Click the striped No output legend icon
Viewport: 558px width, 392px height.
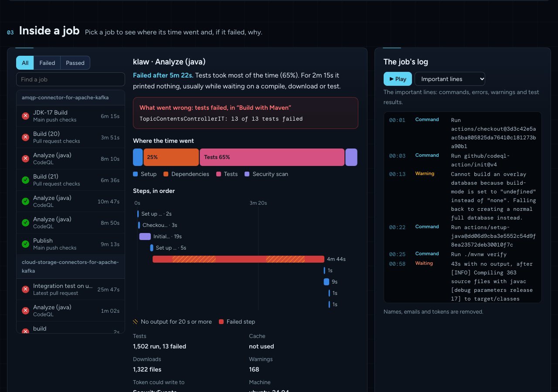135,322
